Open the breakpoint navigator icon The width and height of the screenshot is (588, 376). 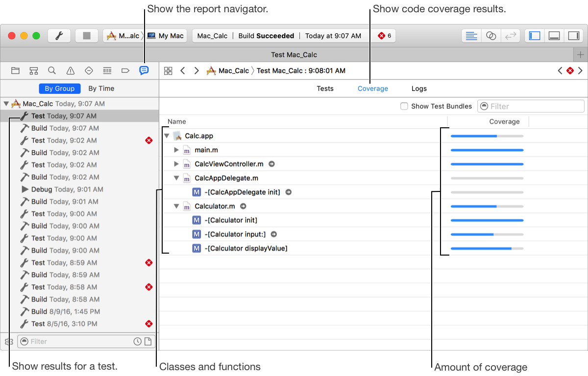[125, 70]
